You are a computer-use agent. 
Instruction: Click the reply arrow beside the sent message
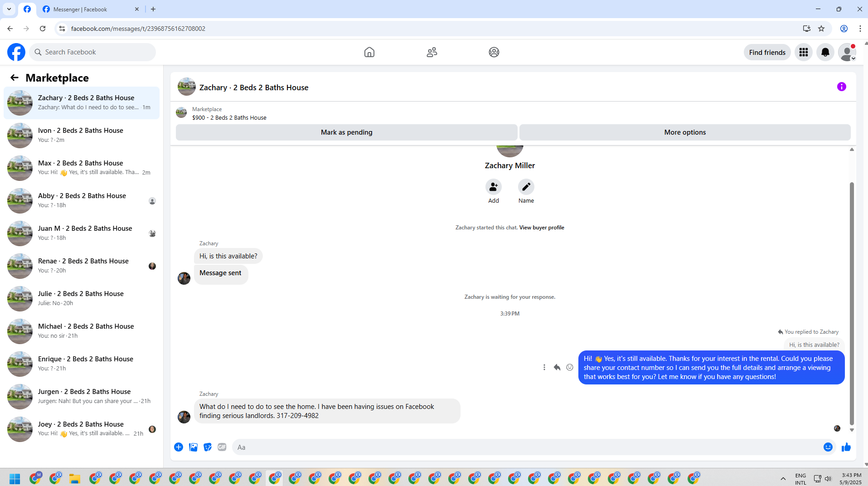(557, 367)
